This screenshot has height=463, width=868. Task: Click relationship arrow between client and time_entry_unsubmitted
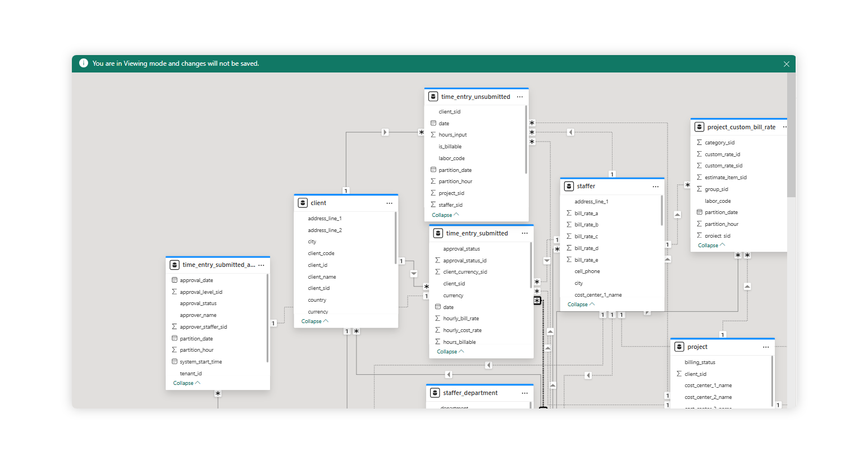point(385,133)
